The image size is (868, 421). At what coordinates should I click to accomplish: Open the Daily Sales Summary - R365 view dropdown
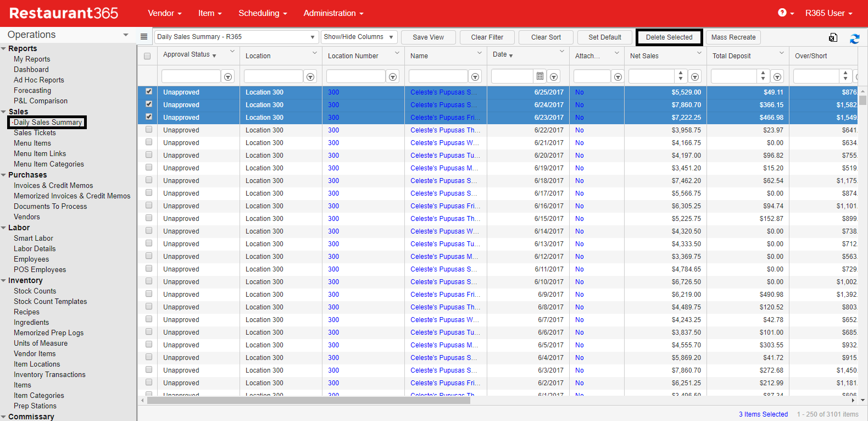pyautogui.click(x=236, y=37)
